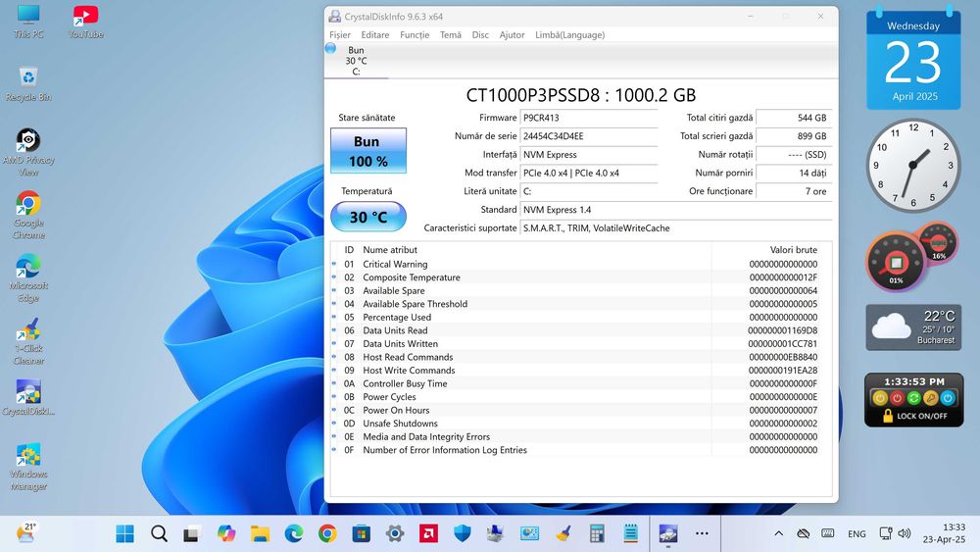Screen dimensions: 980x552
Task: Show more taskbar apps via three dots
Action: tap(702, 533)
